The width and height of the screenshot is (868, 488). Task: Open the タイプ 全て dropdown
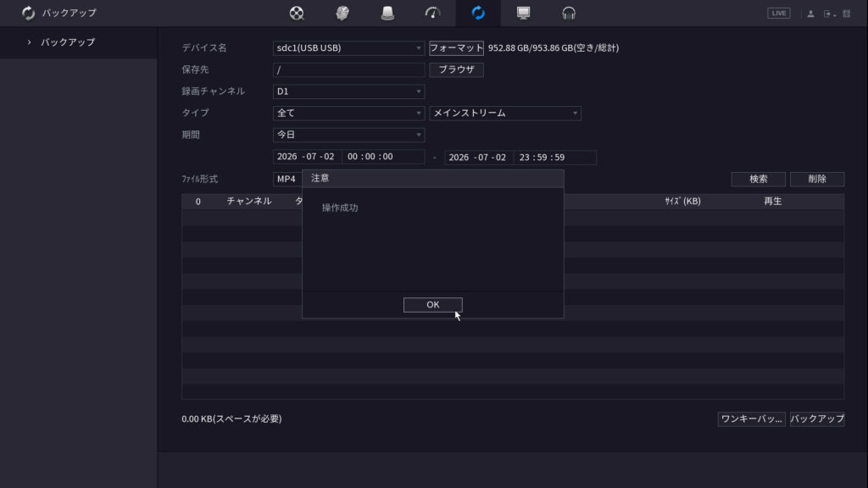tap(348, 113)
